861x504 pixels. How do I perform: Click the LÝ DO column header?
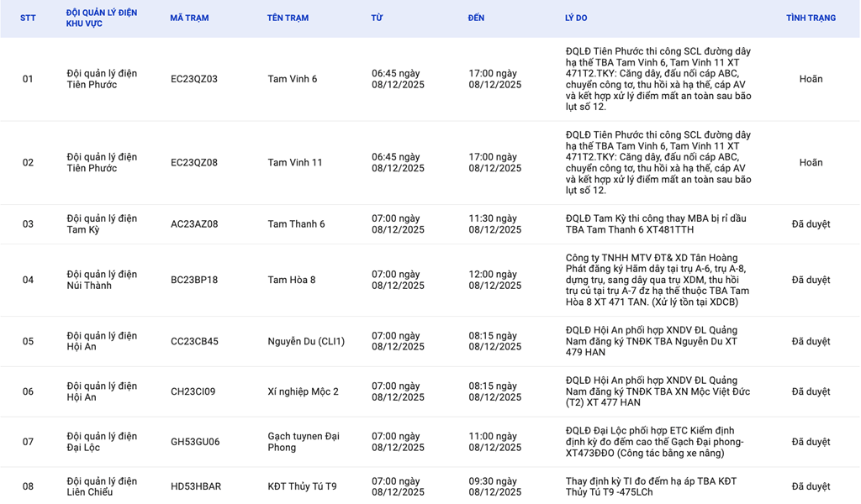point(576,18)
